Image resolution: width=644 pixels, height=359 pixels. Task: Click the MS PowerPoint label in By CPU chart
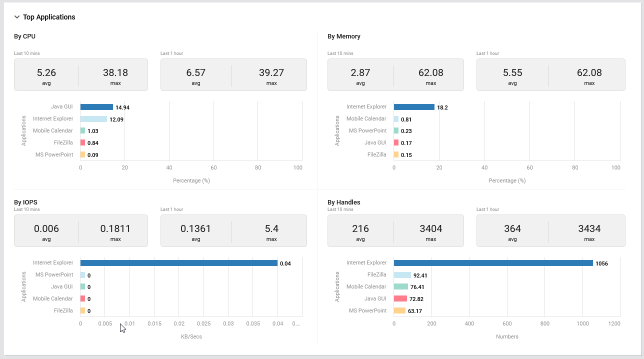coord(54,154)
